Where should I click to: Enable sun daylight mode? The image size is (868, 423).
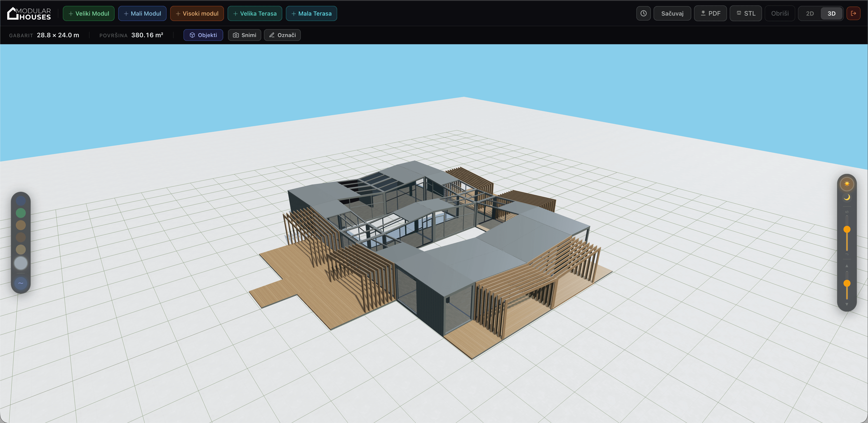847,184
